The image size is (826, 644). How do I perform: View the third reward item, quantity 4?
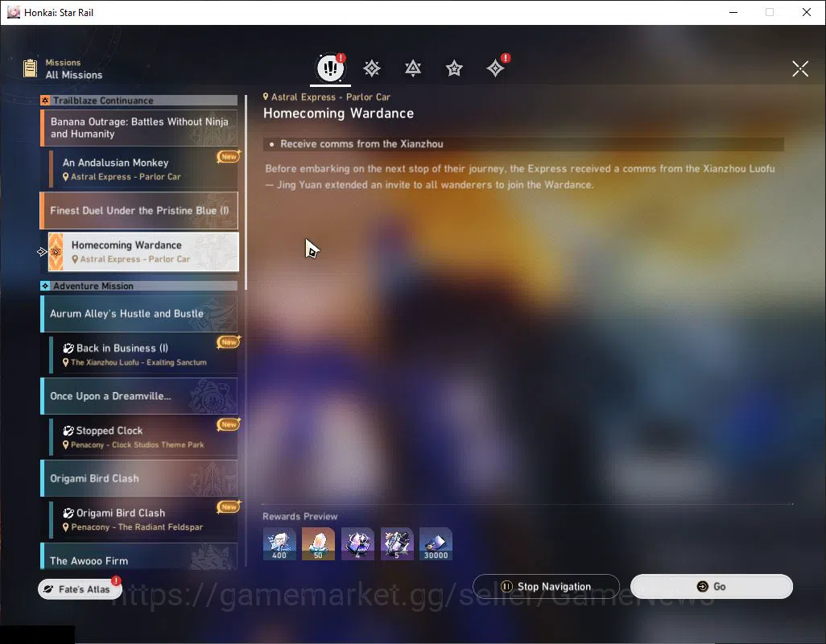tap(357, 544)
